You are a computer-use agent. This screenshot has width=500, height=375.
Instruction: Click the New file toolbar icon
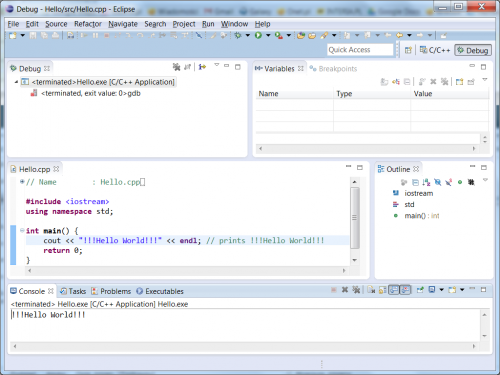[13, 35]
